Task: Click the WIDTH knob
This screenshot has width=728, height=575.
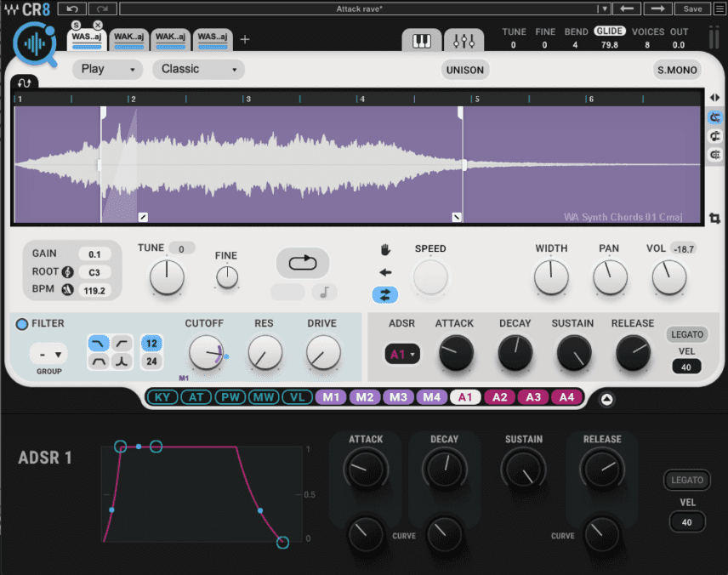Action: tap(551, 277)
